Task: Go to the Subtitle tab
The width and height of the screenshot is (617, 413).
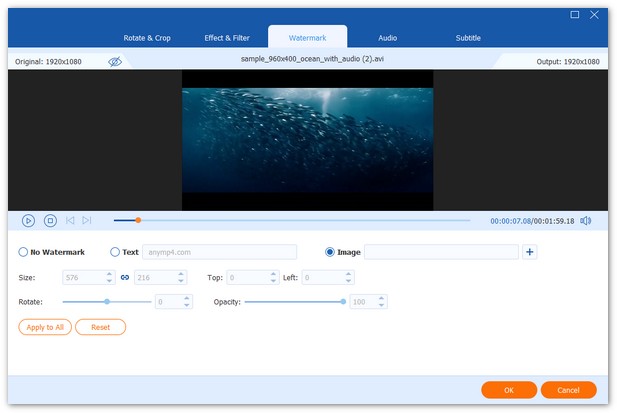Action: click(468, 38)
